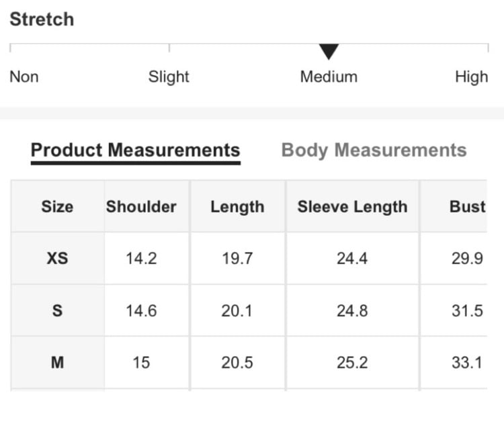Click the Bust column header
The width and height of the screenshot is (504, 432).
[x=467, y=206]
